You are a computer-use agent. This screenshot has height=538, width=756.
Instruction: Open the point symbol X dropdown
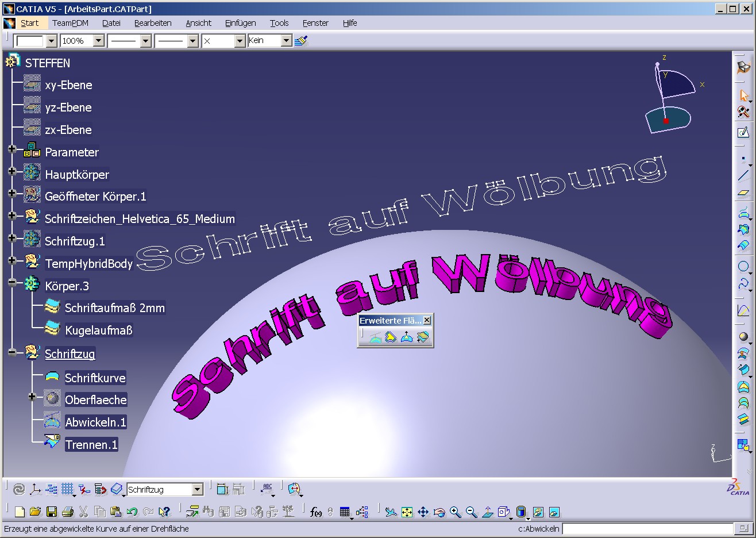click(x=240, y=41)
